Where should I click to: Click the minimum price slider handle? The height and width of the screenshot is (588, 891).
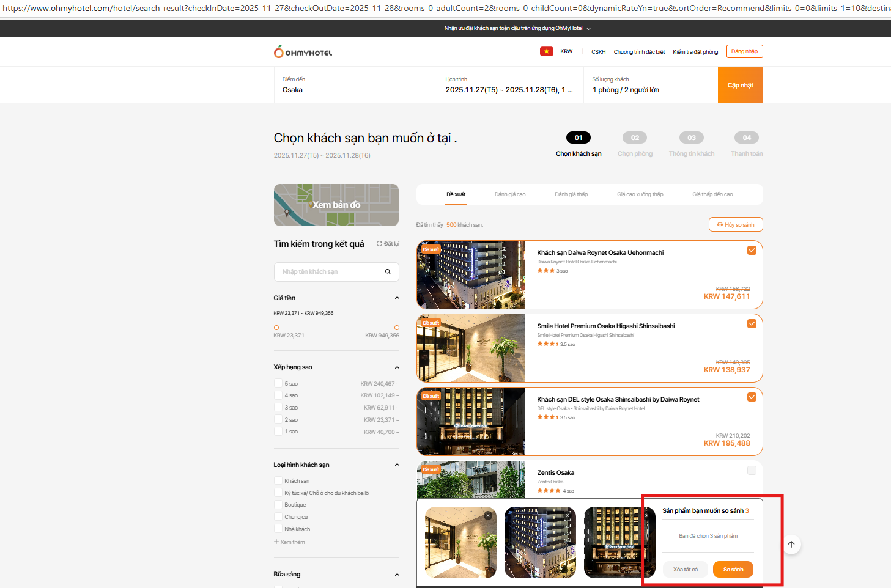tap(276, 328)
